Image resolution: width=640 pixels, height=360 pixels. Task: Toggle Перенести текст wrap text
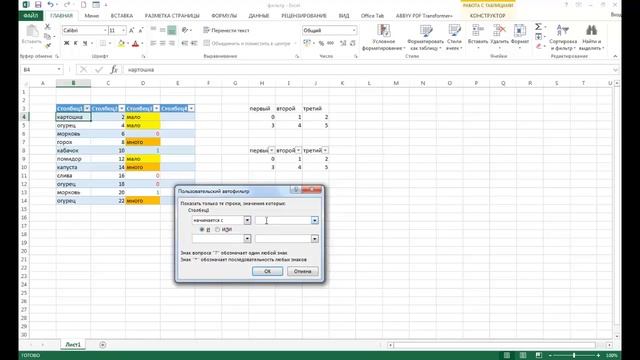click(x=227, y=31)
